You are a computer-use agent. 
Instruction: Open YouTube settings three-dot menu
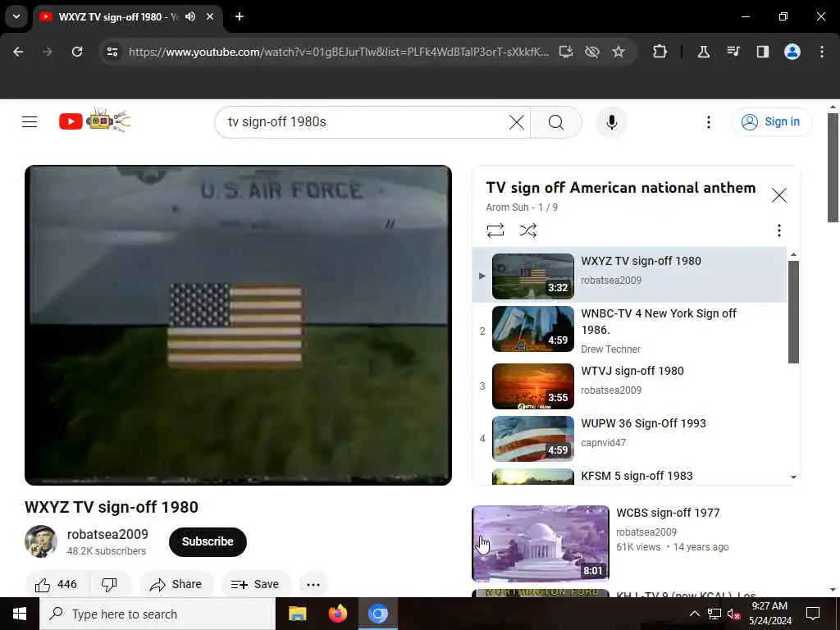click(x=708, y=122)
